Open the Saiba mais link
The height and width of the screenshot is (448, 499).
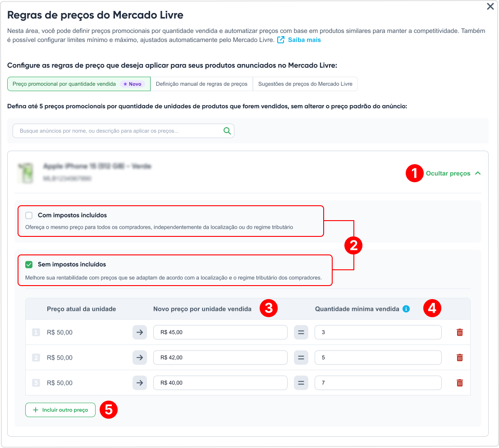pyautogui.click(x=304, y=40)
